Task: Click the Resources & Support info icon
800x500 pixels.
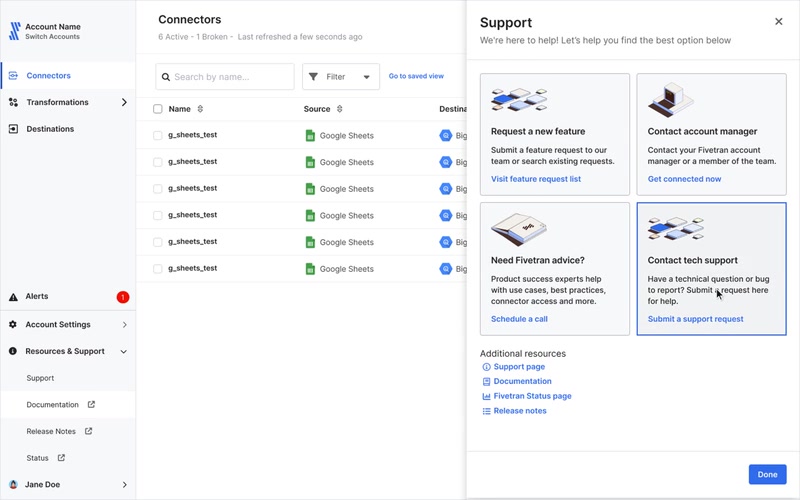Action: pyautogui.click(x=13, y=351)
